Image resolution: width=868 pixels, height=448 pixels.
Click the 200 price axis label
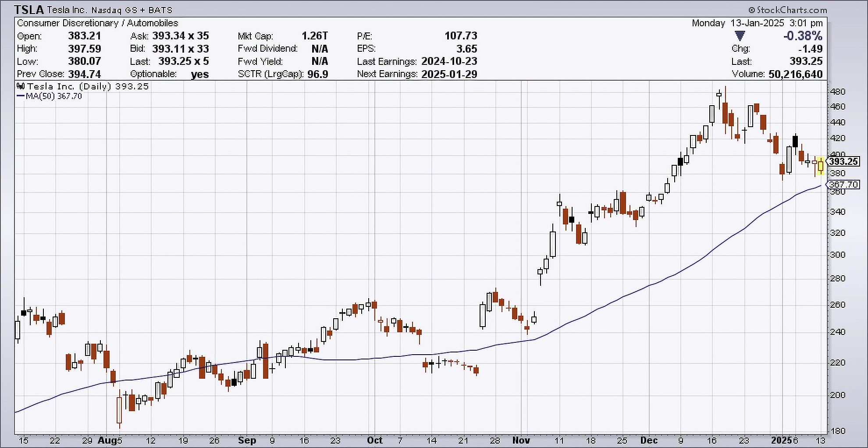pos(838,395)
